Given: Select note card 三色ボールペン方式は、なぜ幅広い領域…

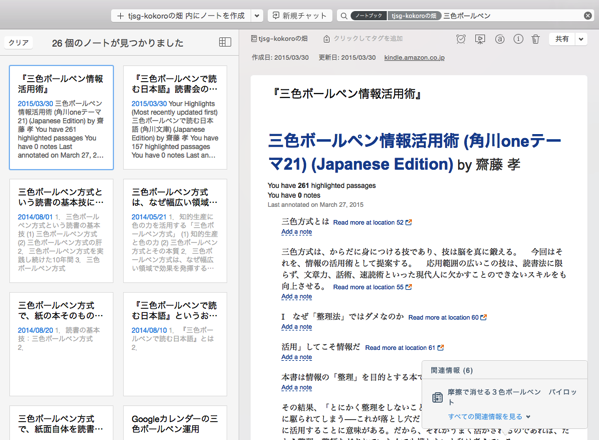Looking at the screenshot, I should pos(175,231).
